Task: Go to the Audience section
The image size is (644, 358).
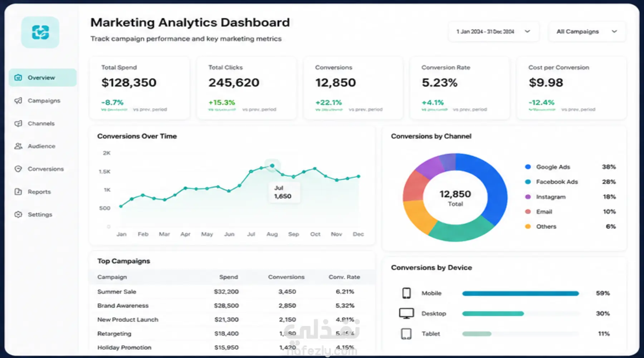Action: tap(43, 146)
